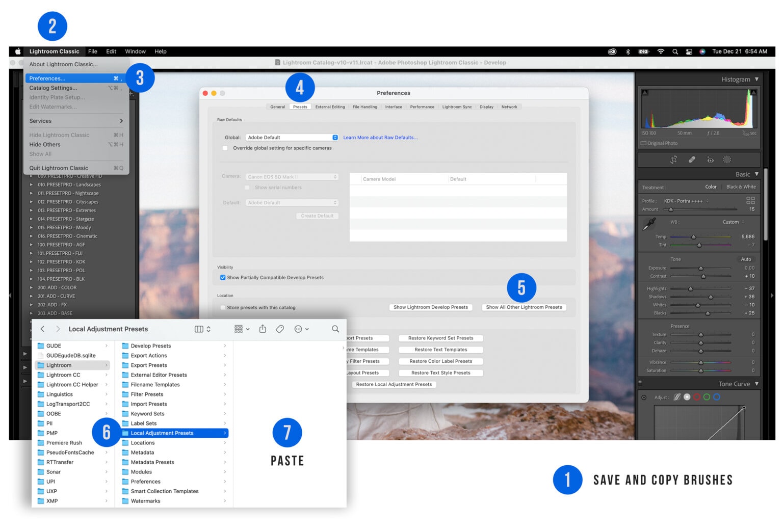Open the Global Raw Defaults dropdown
This screenshot has height=532, width=783.
click(x=291, y=137)
